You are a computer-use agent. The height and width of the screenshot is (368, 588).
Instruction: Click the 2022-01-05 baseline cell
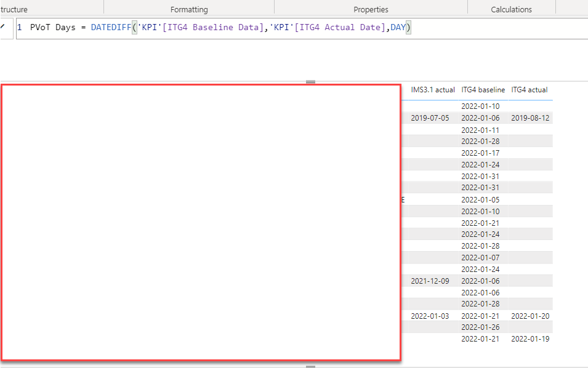[x=480, y=200]
